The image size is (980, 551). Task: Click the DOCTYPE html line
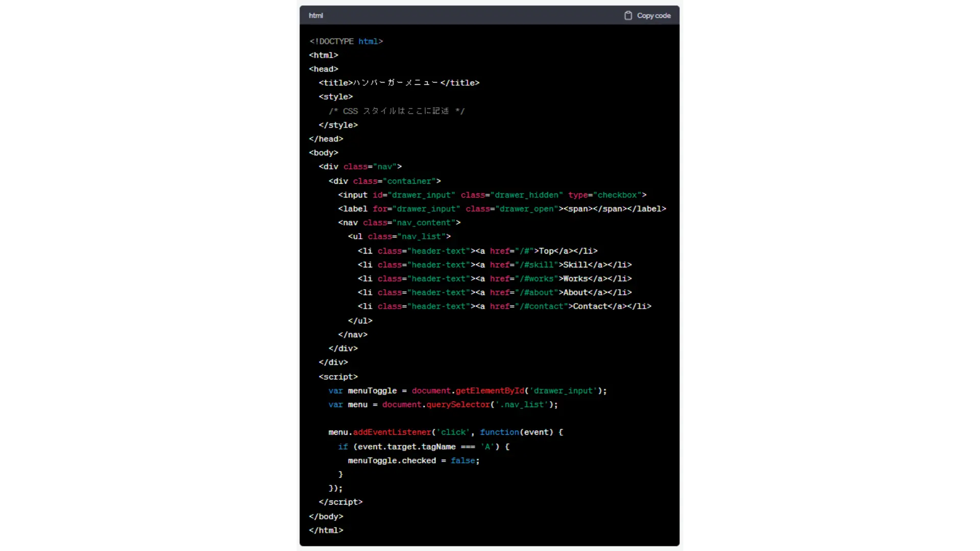pyautogui.click(x=346, y=41)
